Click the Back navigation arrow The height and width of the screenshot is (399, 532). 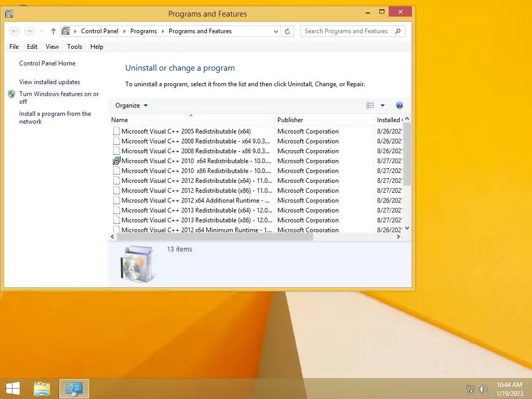click(x=14, y=31)
